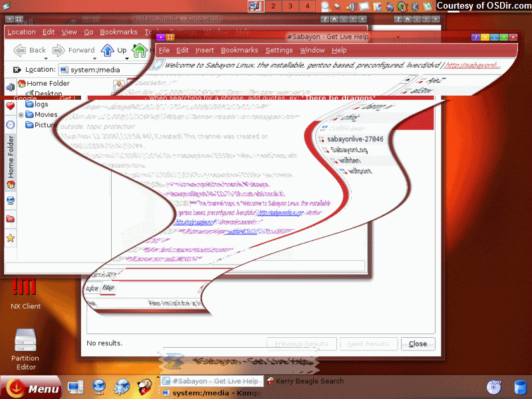
Task: Open the computer icon in the bottom panel
Action: [x=76, y=387]
